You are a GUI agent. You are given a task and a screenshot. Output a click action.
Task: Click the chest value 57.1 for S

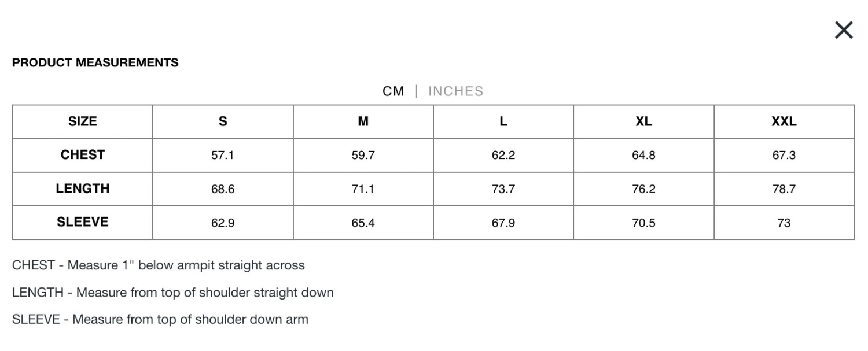(223, 156)
